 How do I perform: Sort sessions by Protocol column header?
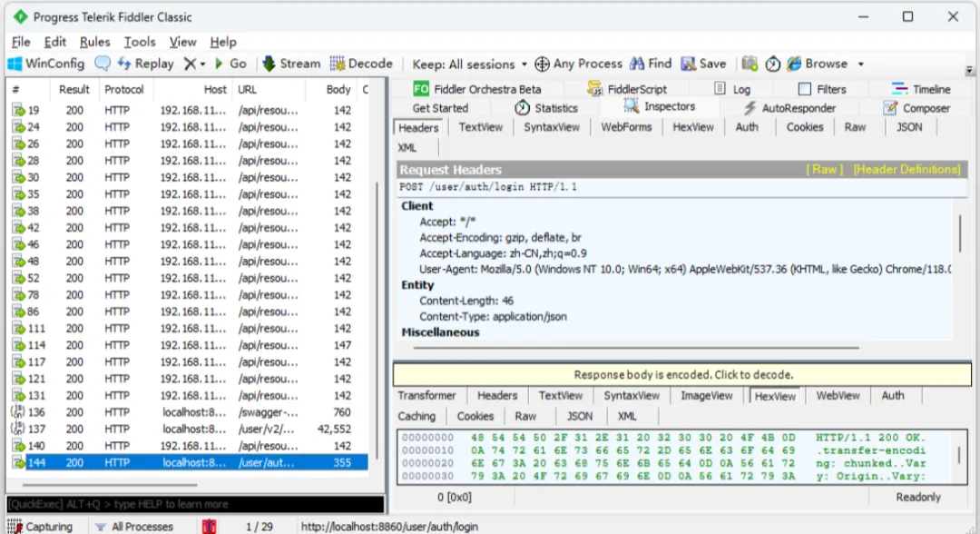(x=124, y=89)
